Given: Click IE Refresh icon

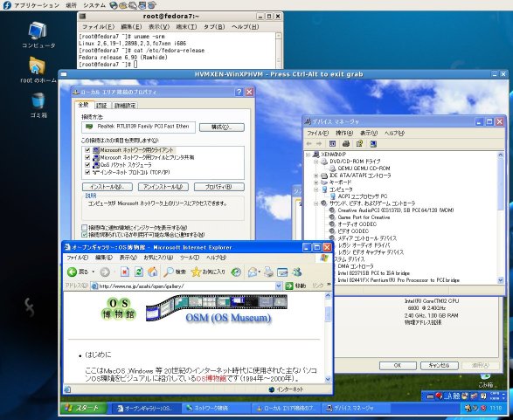Looking at the screenshot, I should (139, 272).
